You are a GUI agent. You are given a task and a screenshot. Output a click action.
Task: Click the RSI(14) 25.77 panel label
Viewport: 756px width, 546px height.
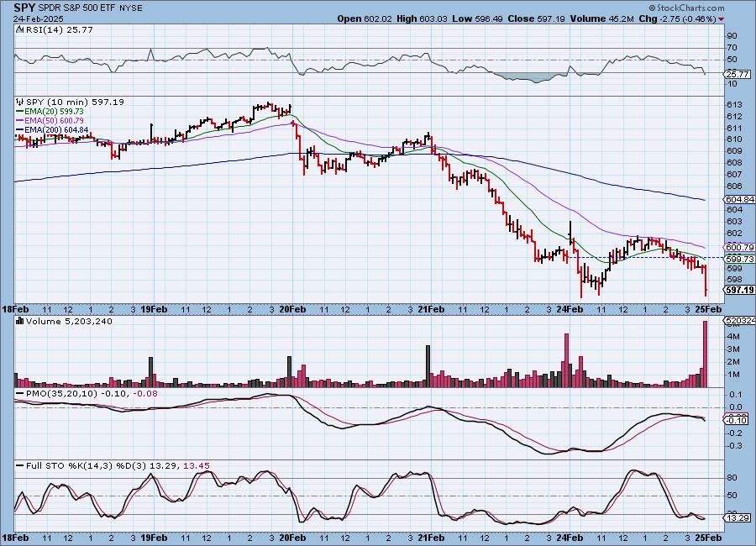tap(60, 30)
